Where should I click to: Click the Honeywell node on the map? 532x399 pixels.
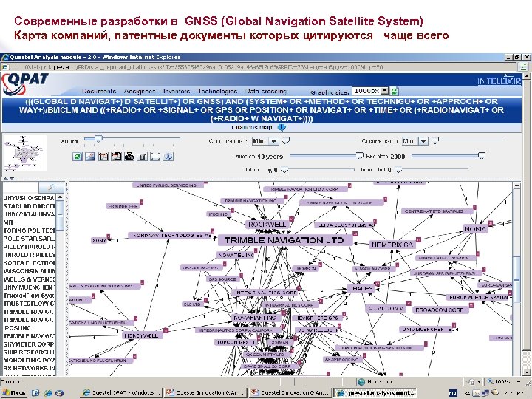(141, 335)
